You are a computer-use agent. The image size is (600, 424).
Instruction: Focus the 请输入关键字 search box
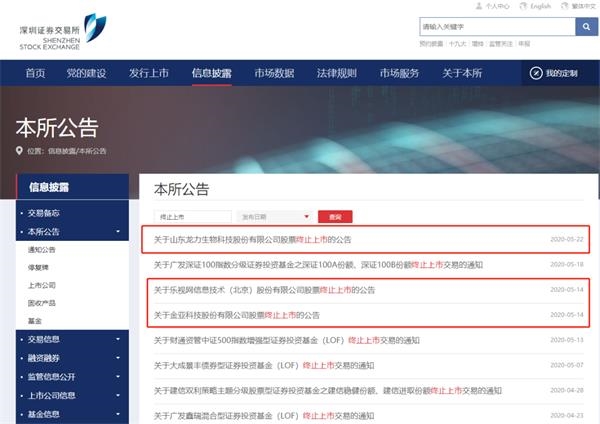click(497, 27)
